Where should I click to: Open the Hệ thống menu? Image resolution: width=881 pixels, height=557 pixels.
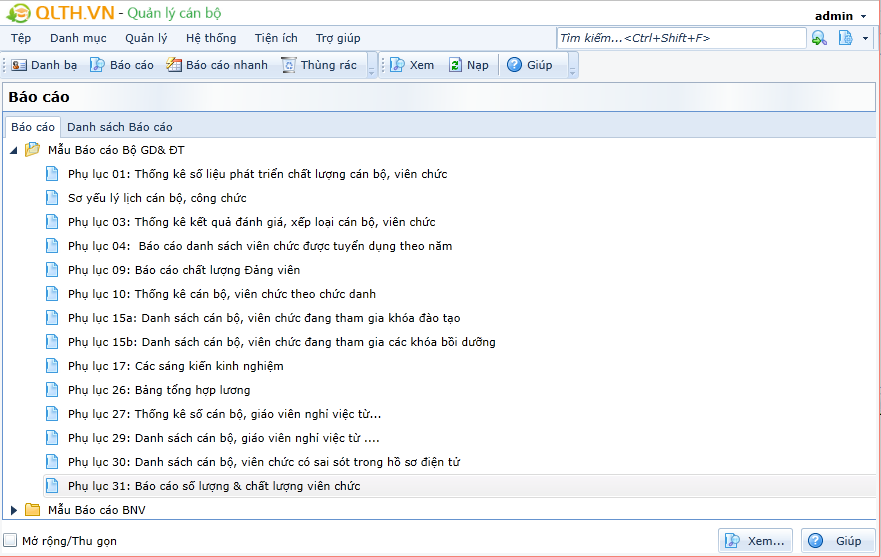click(x=211, y=38)
